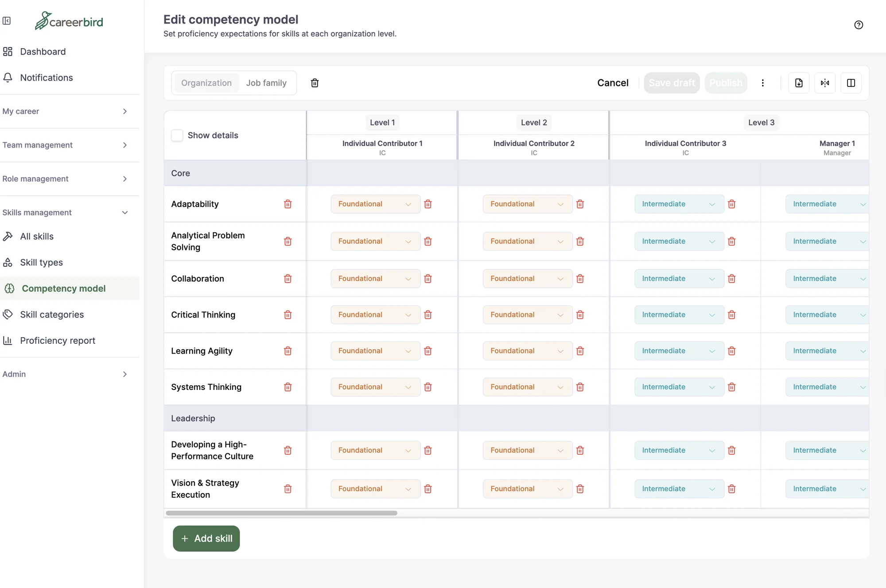The width and height of the screenshot is (886, 588).
Task: Switch to the Job family tab
Action: coord(266,83)
